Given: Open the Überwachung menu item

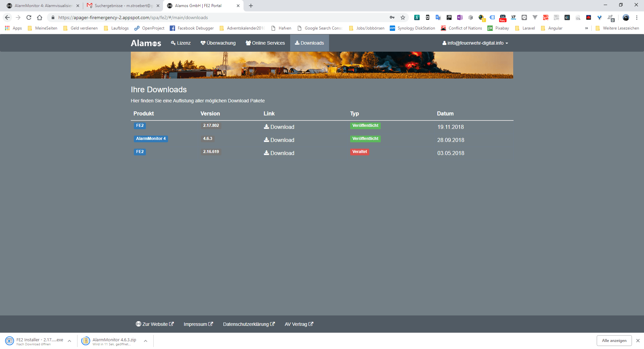Looking at the screenshot, I should click(x=218, y=43).
